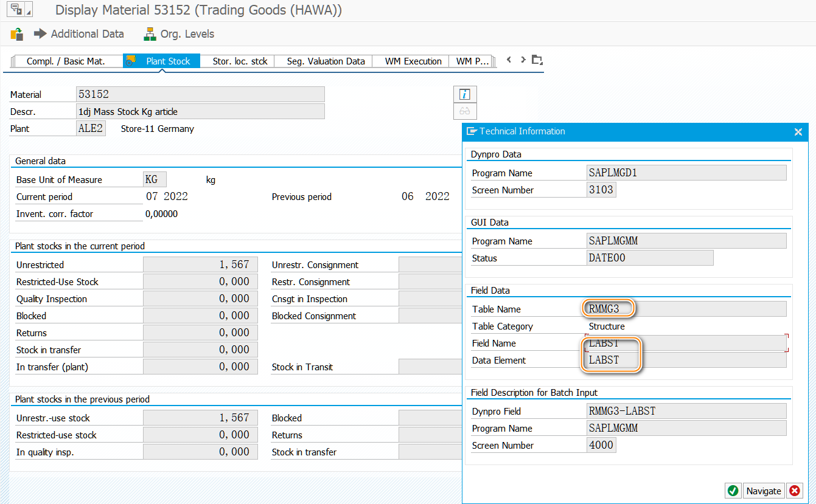Click previous period Restricted-use stock value
This screenshot has width=816, height=504.
pyautogui.click(x=200, y=435)
